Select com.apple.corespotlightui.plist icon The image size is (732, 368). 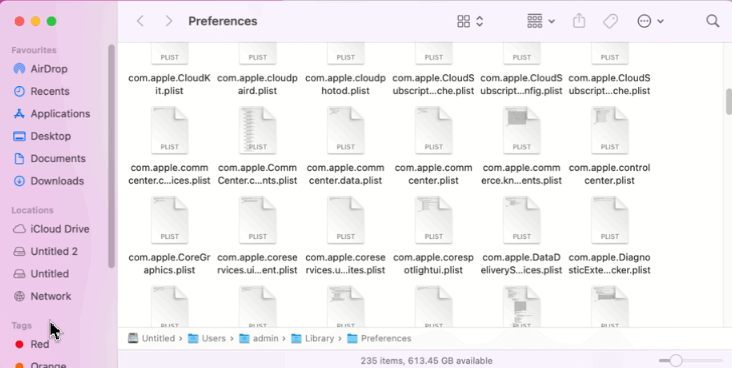[x=433, y=220]
